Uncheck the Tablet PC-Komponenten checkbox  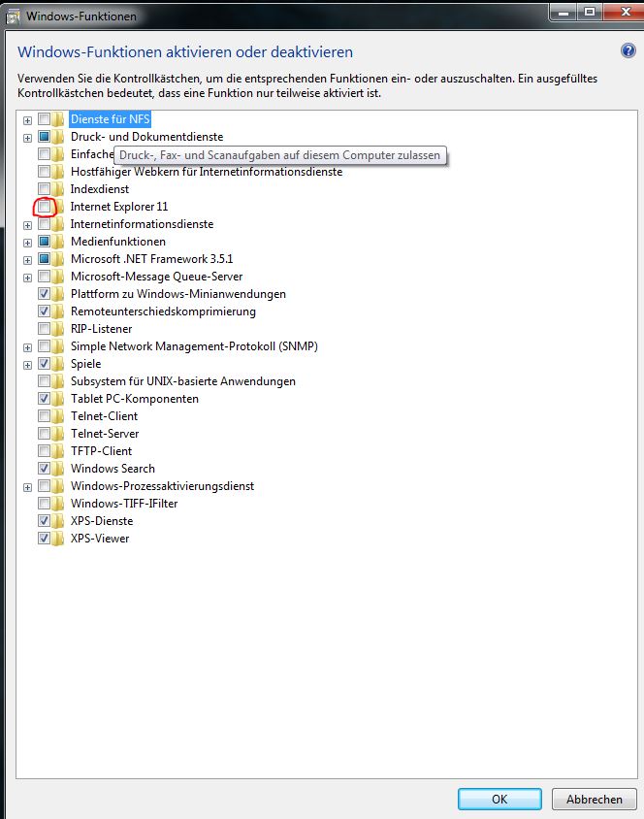(x=45, y=399)
